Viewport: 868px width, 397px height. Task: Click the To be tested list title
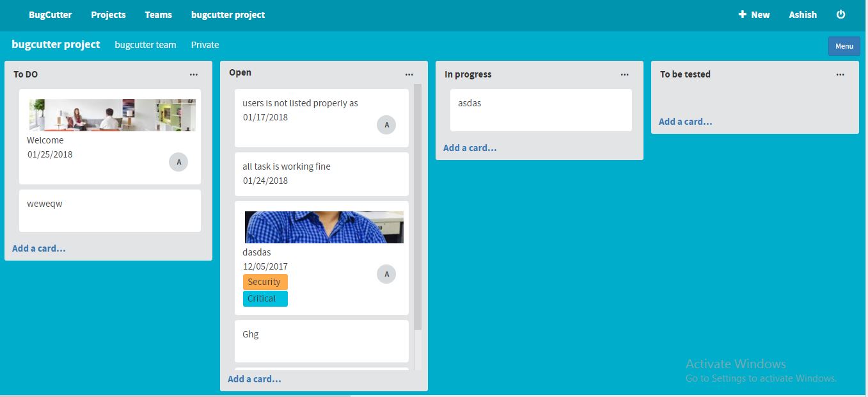[685, 74]
